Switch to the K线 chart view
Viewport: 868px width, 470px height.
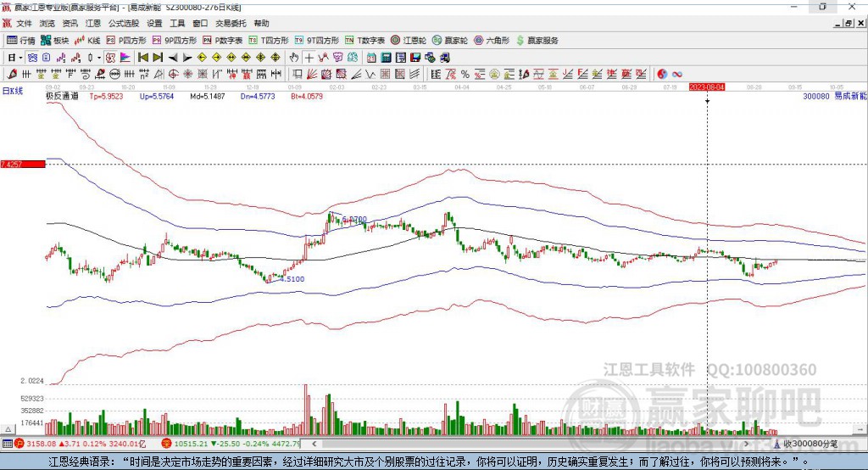click(x=87, y=41)
